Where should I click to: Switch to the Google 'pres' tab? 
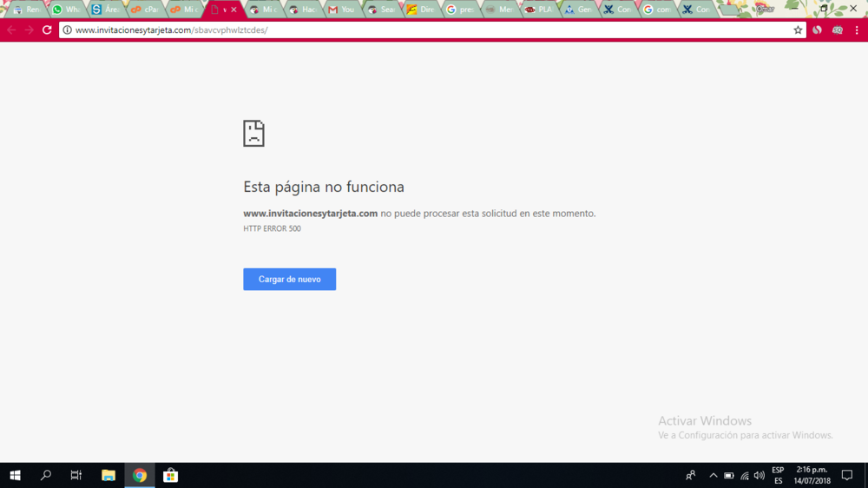[460, 10]
